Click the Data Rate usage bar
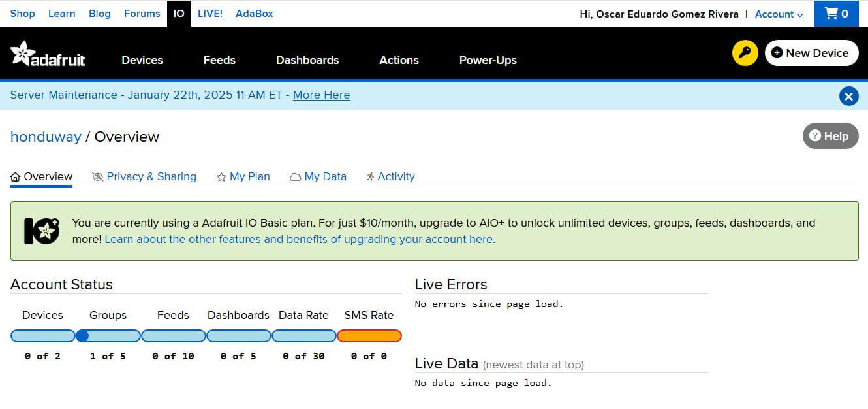The height and width of the screenshot is (409, 868). point(304,336)
